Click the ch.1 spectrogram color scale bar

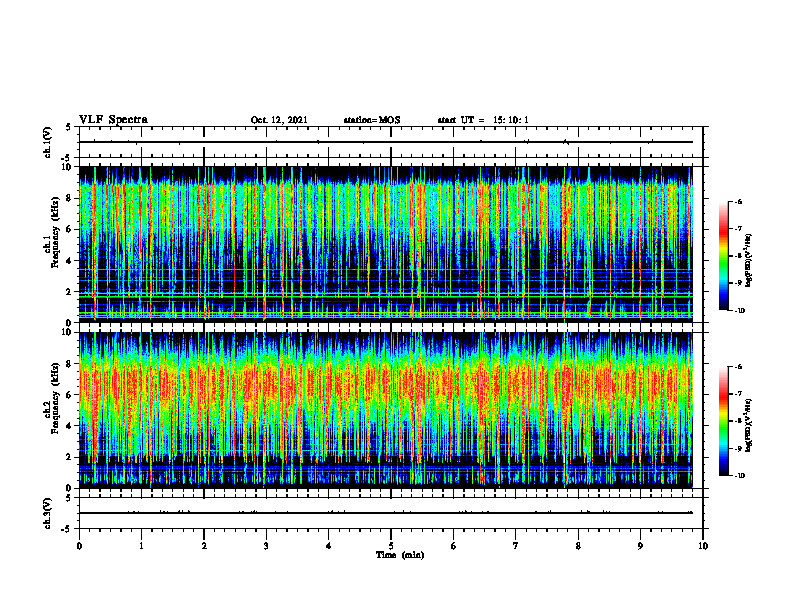724,256
